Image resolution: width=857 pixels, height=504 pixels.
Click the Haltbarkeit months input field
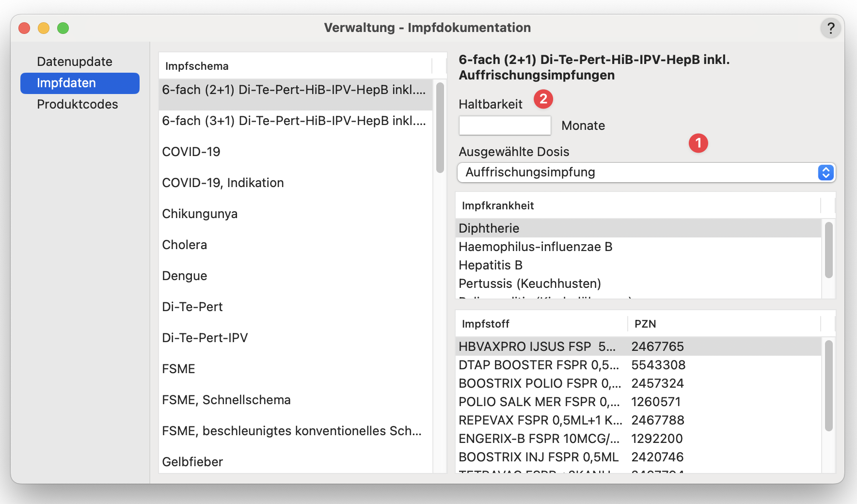505,126
